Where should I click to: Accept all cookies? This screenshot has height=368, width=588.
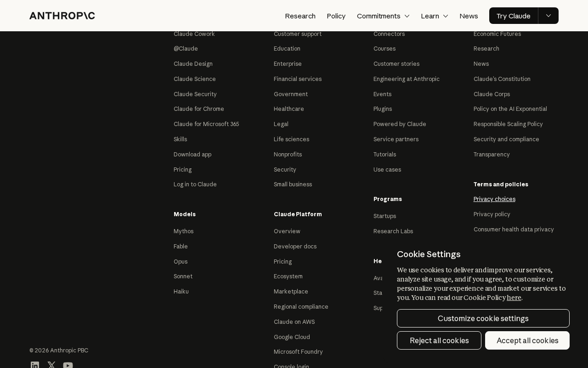coord(527,340)
